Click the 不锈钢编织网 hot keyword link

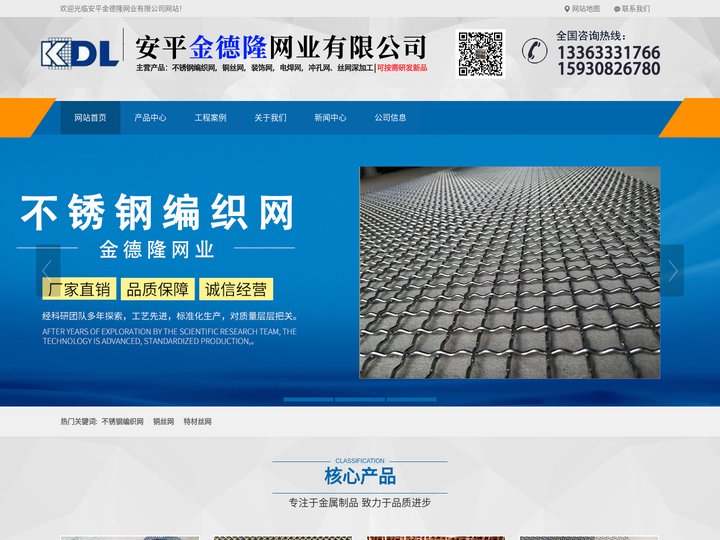pos(123,422)
